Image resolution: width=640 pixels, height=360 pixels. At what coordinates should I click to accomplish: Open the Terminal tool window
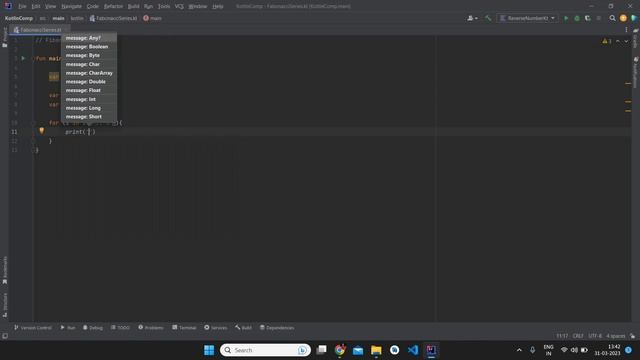click(184, 327)
